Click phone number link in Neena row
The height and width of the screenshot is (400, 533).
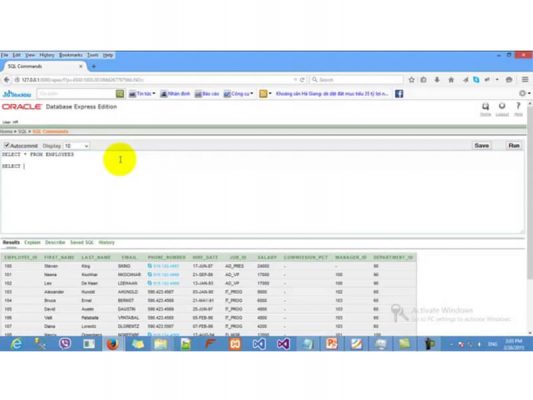pyautogui.click(x=166, y=275)
